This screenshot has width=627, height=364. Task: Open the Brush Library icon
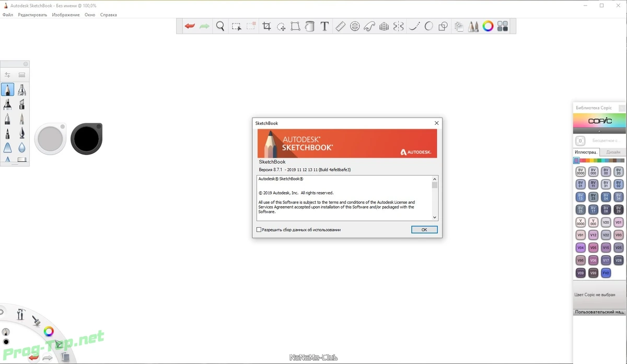(22, 75)
